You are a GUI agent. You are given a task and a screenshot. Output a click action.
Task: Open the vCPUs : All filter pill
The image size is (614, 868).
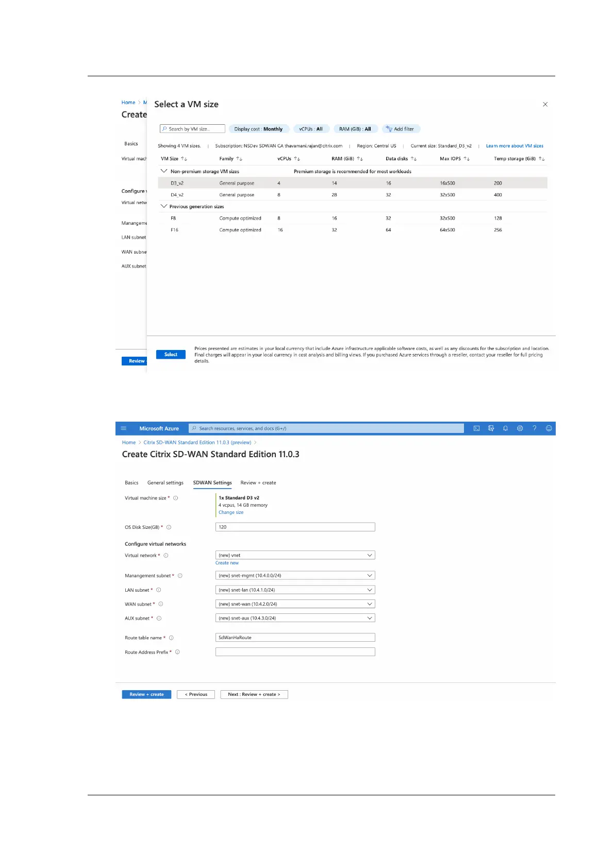point(311,129)
